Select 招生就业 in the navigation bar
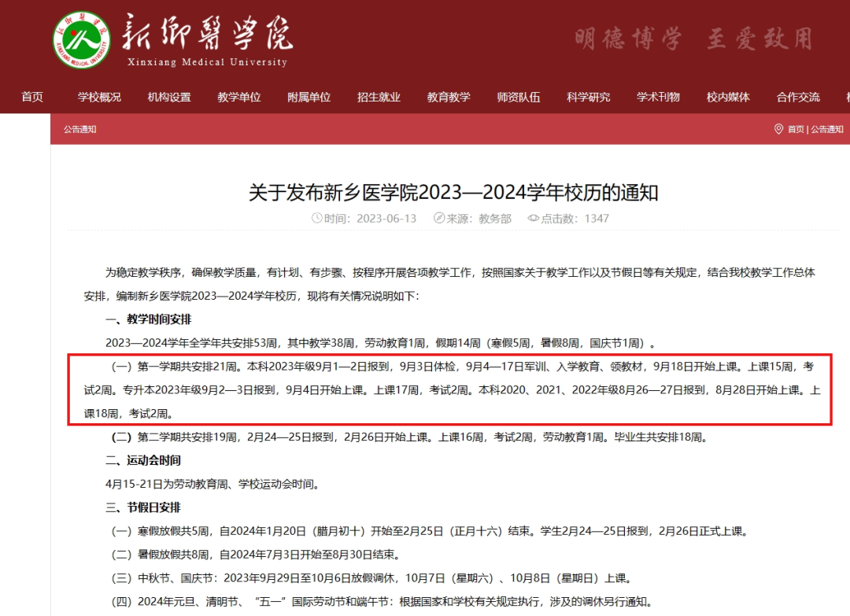850x616 pixels. pos(379,98)
